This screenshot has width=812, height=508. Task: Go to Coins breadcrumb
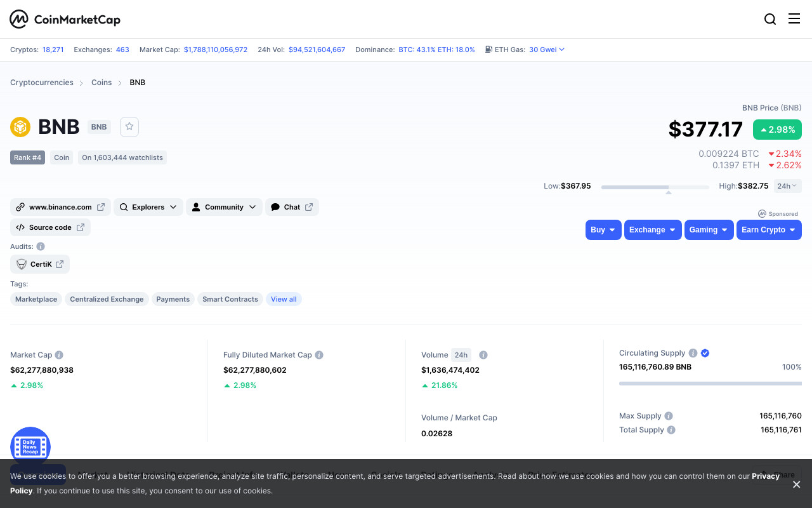pos(101,83)
